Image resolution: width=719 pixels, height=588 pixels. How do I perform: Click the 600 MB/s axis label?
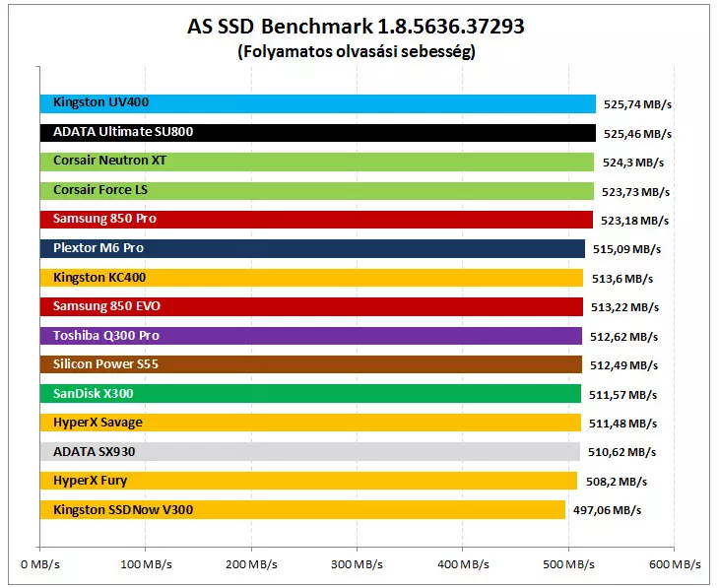click(x=675, y=564)
